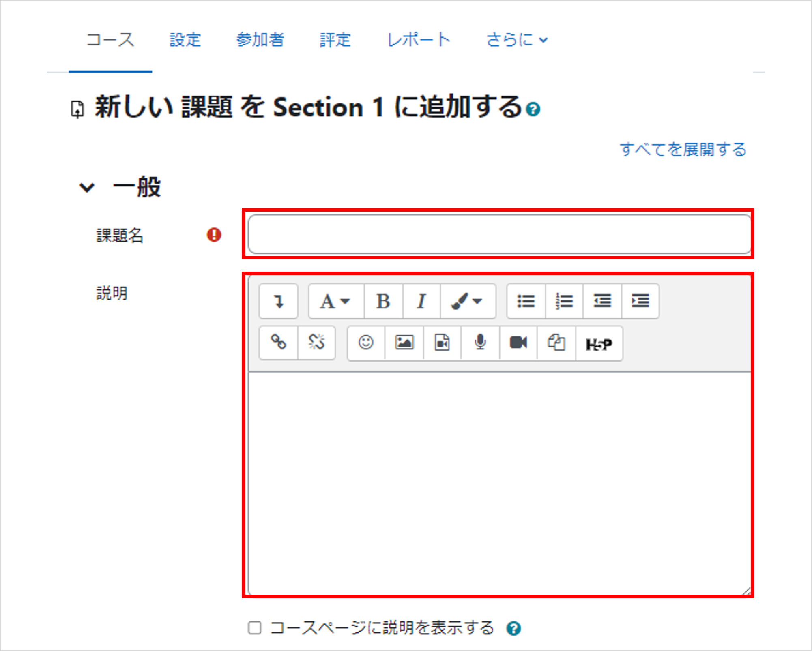Record audio with microphone icon
Image resolution: width=812 pixels, height=651 pixels.
(480, 343)
